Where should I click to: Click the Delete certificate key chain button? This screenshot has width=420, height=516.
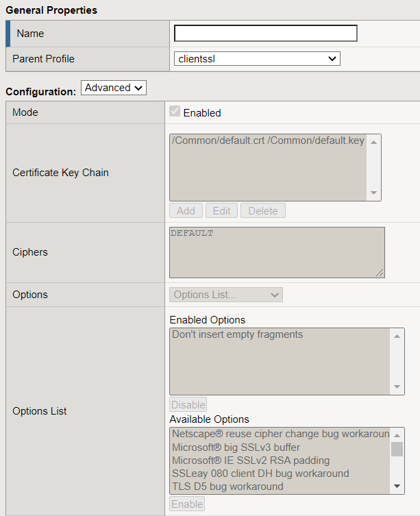[x=263, y=210]
